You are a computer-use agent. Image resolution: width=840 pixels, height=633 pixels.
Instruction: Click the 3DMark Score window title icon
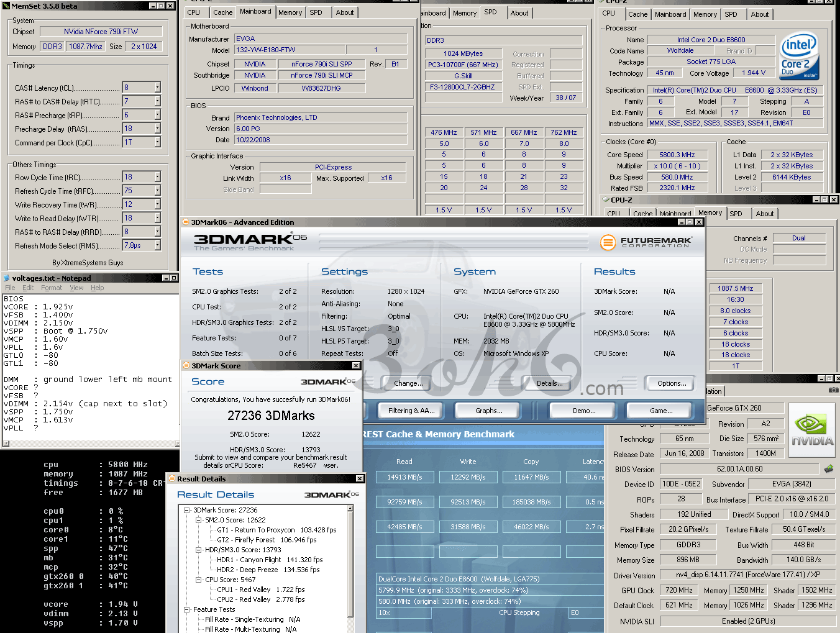coord(186,366)
